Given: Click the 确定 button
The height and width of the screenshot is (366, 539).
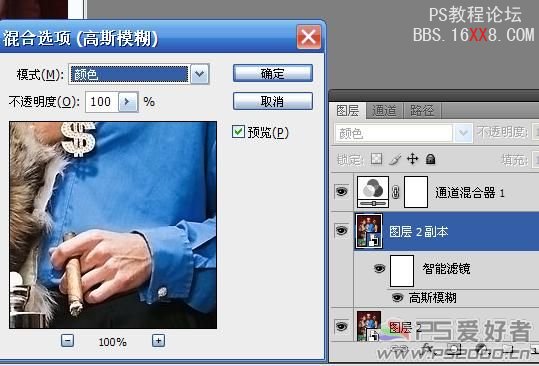Looking at the screenshot, I should pyautogui.click(x=273, y=73).
